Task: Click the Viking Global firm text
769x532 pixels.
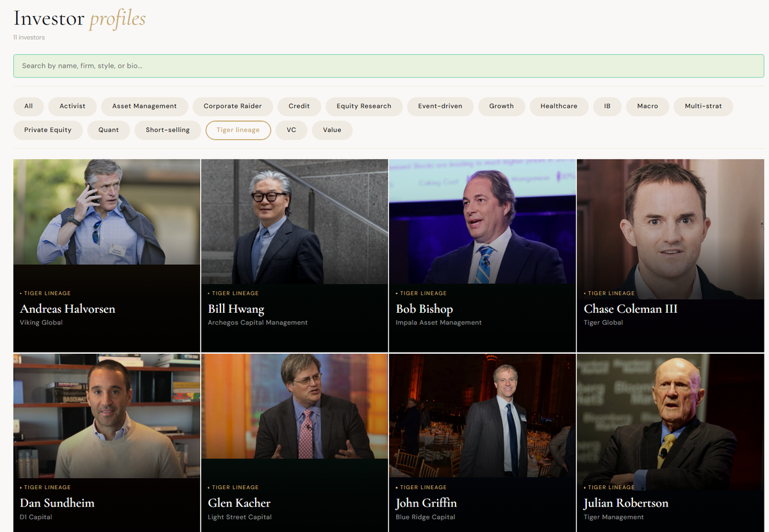Action: point(42,323)
